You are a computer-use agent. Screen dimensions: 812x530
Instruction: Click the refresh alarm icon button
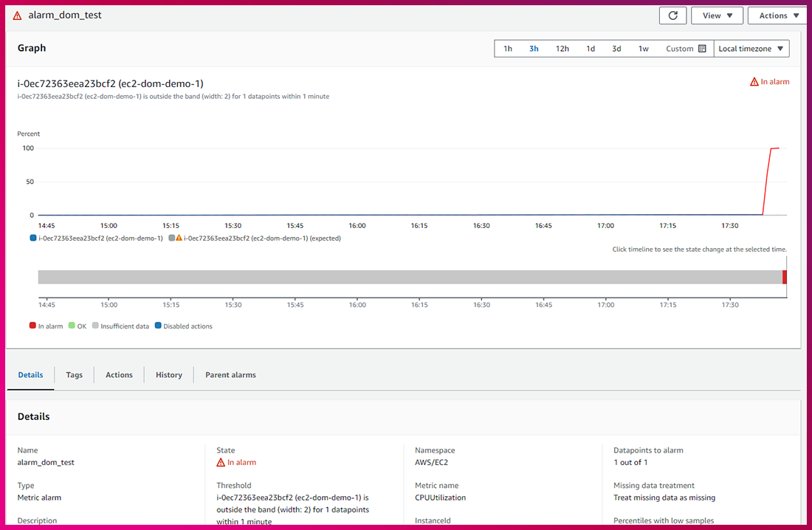pos(672,16)
